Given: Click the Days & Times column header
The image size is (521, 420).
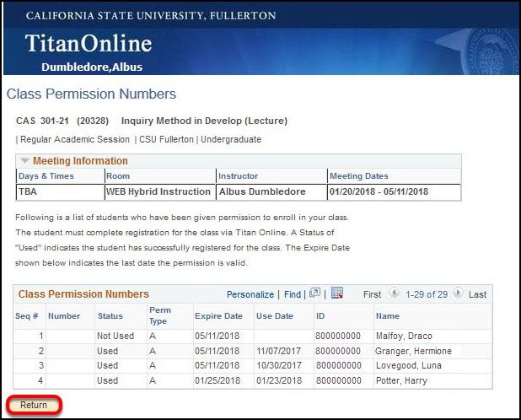Looking at the screenshot, I should (x=46, y=176).
